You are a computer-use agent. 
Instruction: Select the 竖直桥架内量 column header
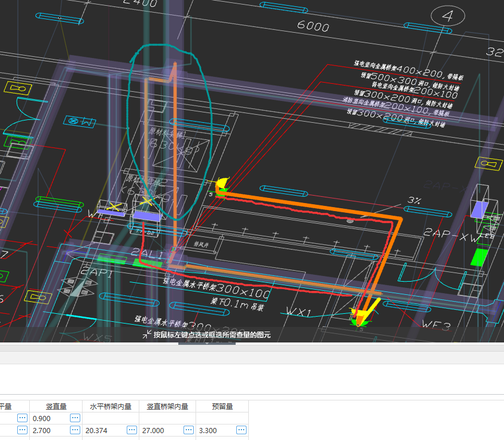(x=167, y=406)
